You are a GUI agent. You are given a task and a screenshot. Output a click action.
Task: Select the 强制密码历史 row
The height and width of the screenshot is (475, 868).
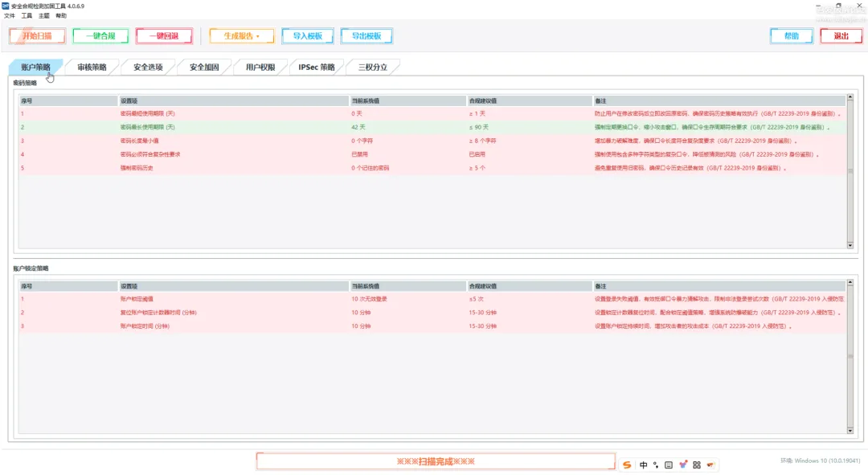tap(432, 168)
